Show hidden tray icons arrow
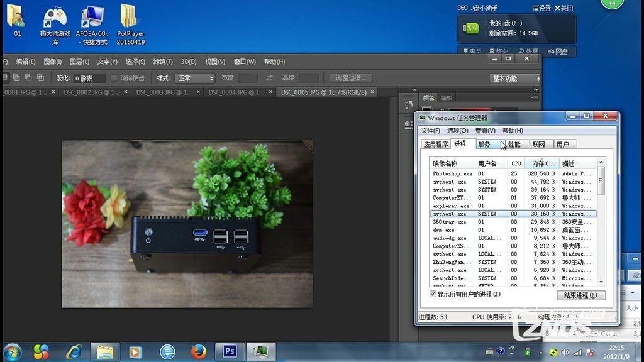 (541, 353)
